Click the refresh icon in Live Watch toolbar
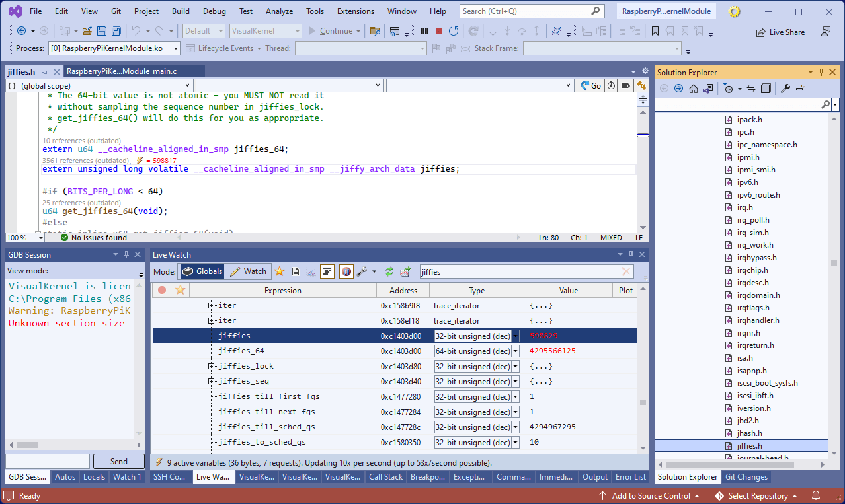This screenshot has width=845, height=504. (x=389, y=271)
